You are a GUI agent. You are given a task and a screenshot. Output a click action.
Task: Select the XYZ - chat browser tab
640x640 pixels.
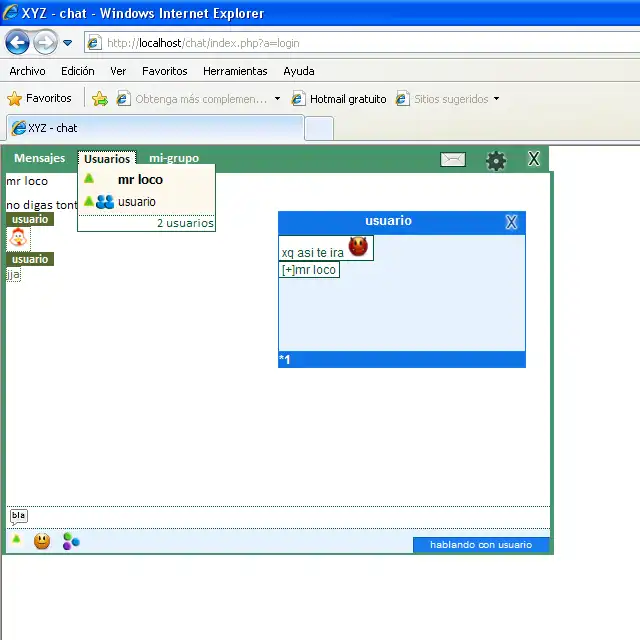[x=156, y=128]
